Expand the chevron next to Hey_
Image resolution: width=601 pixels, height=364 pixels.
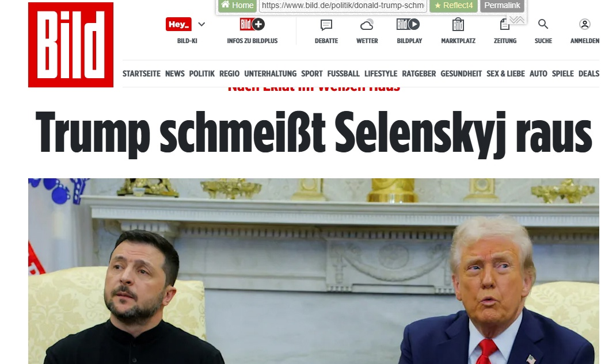pyautogui.click(x=201, y=25)
